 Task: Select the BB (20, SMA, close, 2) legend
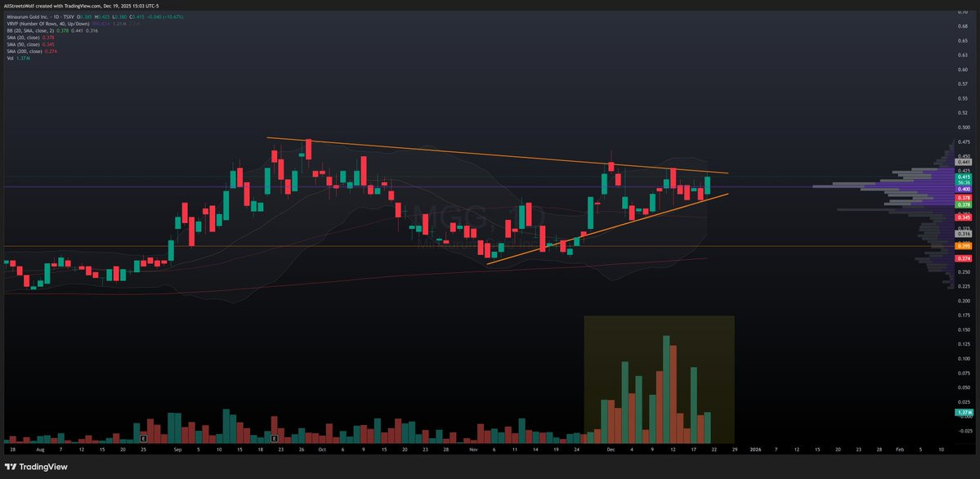(x=51, y=30)
